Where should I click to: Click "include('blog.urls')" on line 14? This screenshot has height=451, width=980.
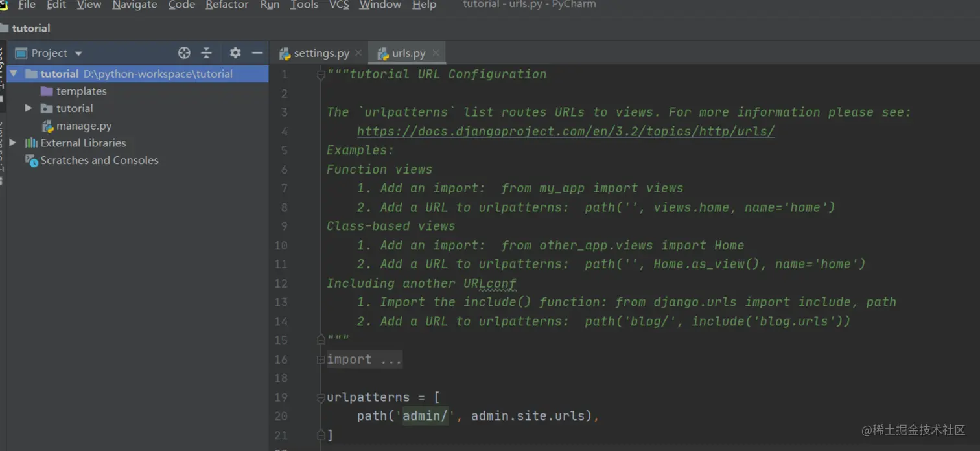pos(767,321)
